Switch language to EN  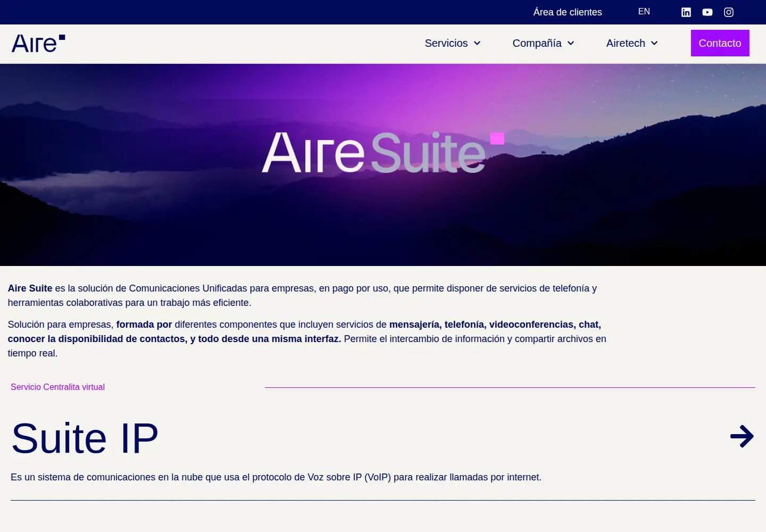(x=644, y=12)
